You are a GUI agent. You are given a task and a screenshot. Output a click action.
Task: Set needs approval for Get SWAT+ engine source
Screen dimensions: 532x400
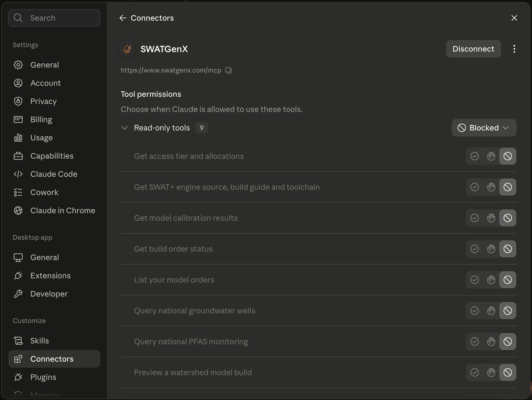pos(491,187)
